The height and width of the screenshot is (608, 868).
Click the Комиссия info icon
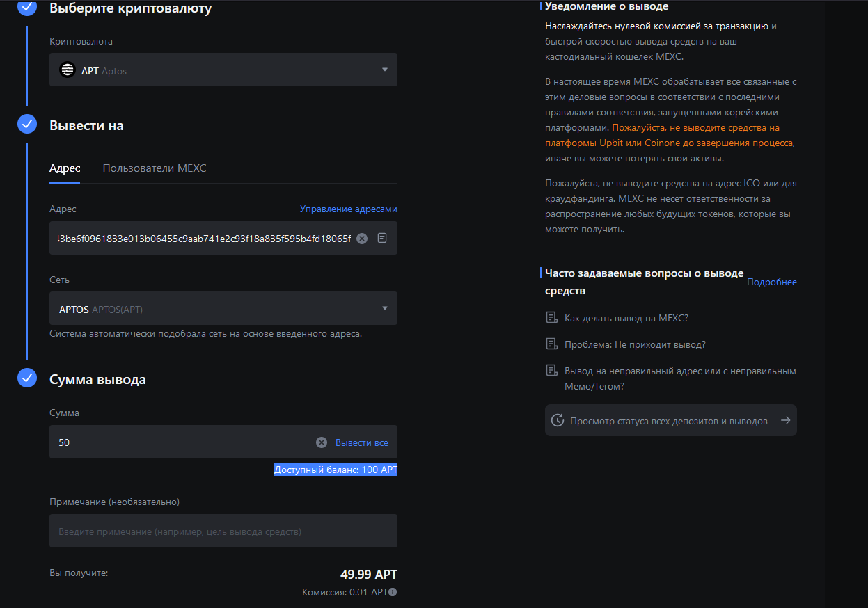(x=393, y=592)
